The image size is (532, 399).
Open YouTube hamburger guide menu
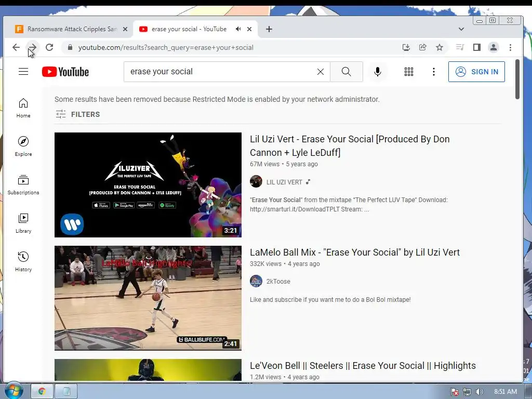(23, 72)
